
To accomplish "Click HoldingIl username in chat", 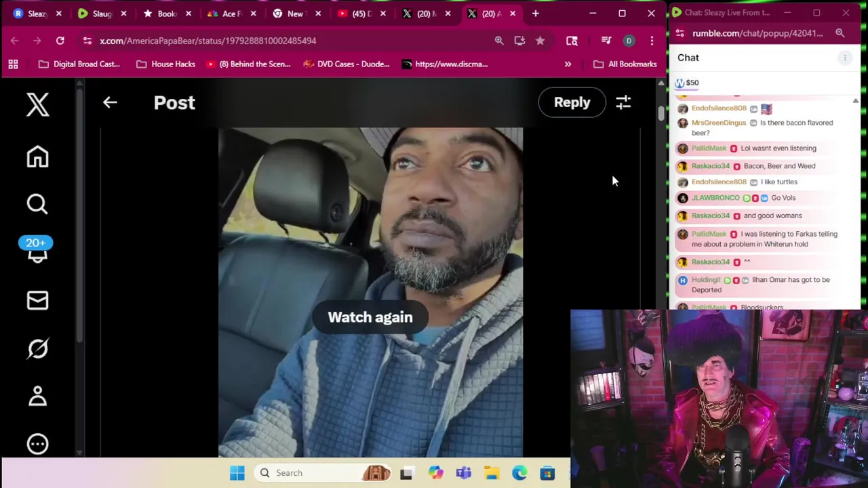I will coord(706,280).
